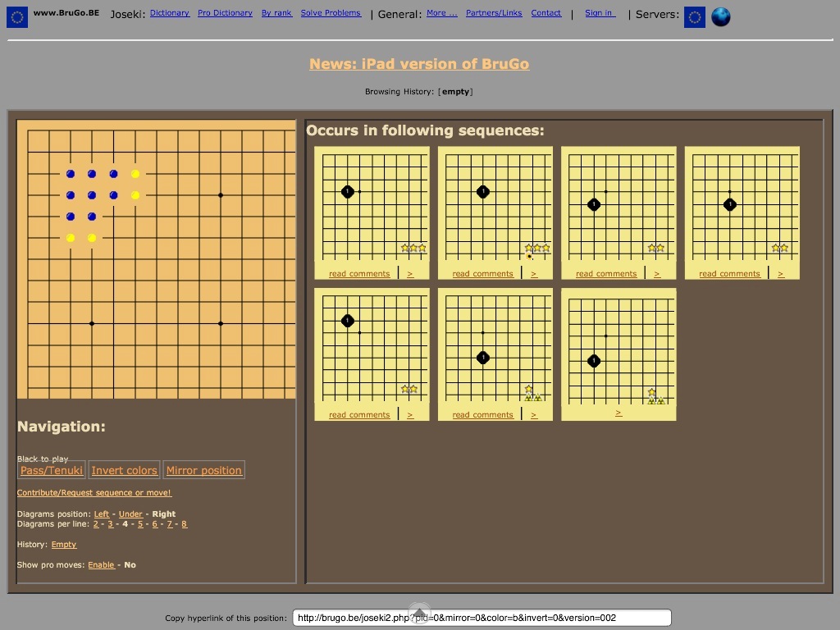840x630 pixels.
Task: Enable the show pro moves option
Action: pos(101,565)
